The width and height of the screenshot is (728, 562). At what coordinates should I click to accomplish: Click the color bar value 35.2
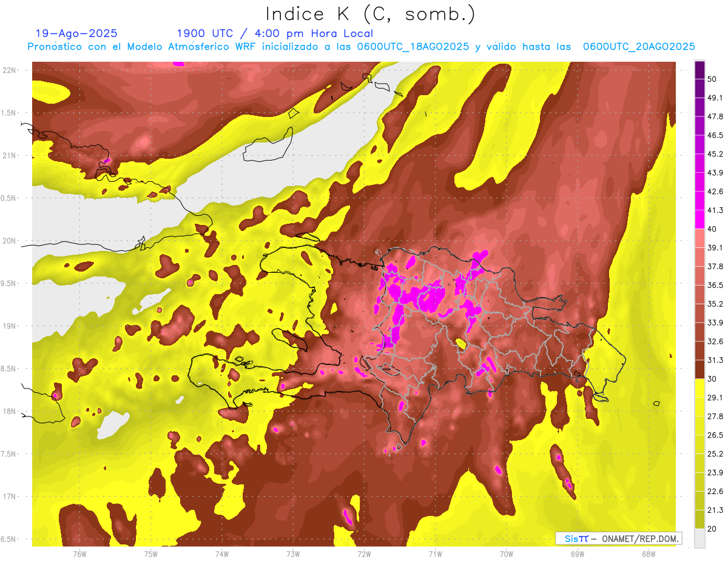[x=715, y=304]
